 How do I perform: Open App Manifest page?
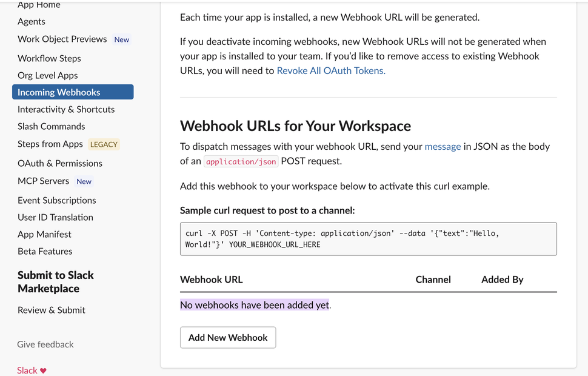click(x=44, y=235)
